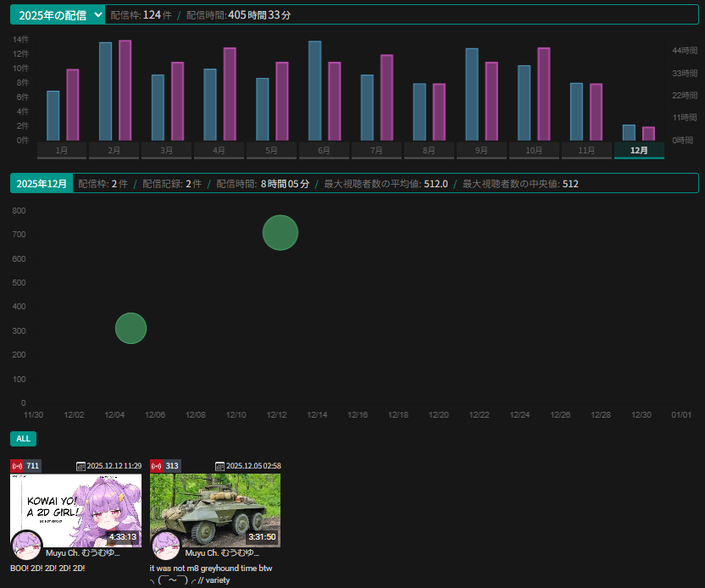Screen dimensions: 705x588
Task: Click the magenta April stream time bar
Action: (x=230, y=94)
